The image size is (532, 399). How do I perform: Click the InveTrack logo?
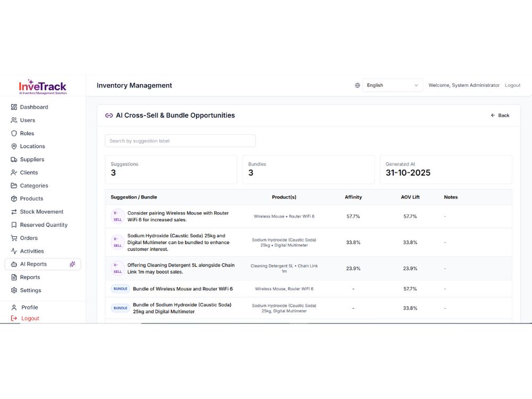pyautogui.click(x=43, y=87)
